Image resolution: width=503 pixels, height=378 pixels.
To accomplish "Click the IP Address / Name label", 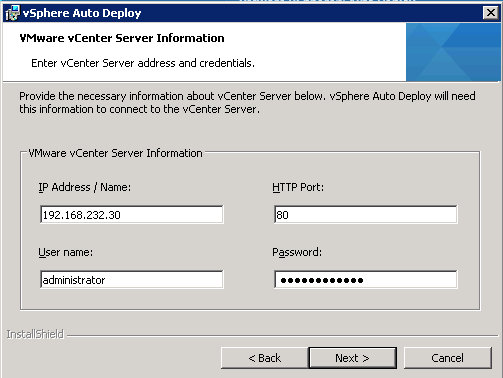I will (85, 187).
